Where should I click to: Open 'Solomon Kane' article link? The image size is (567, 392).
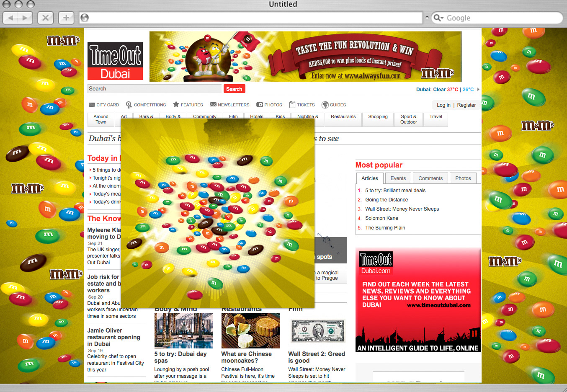pos(381,218)
